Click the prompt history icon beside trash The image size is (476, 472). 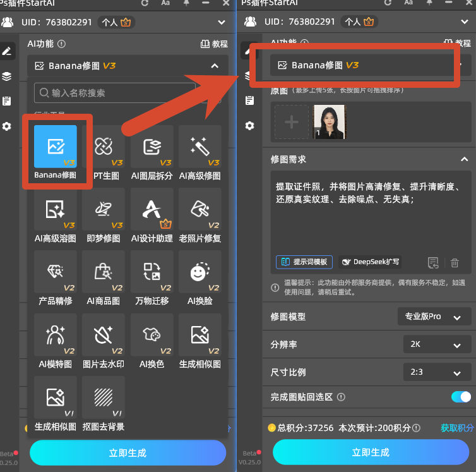(x=433, y=263)
